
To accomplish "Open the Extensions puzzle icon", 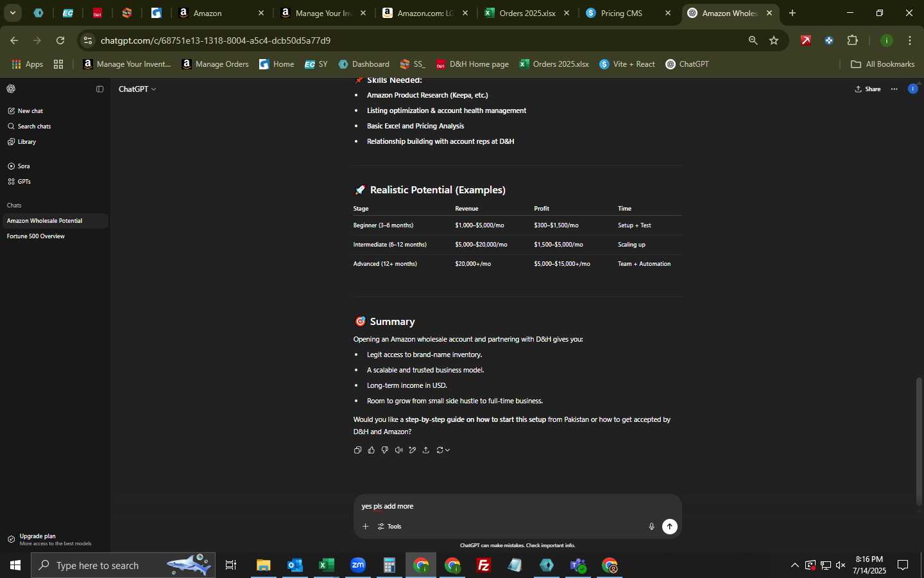I will pos(852,40).
